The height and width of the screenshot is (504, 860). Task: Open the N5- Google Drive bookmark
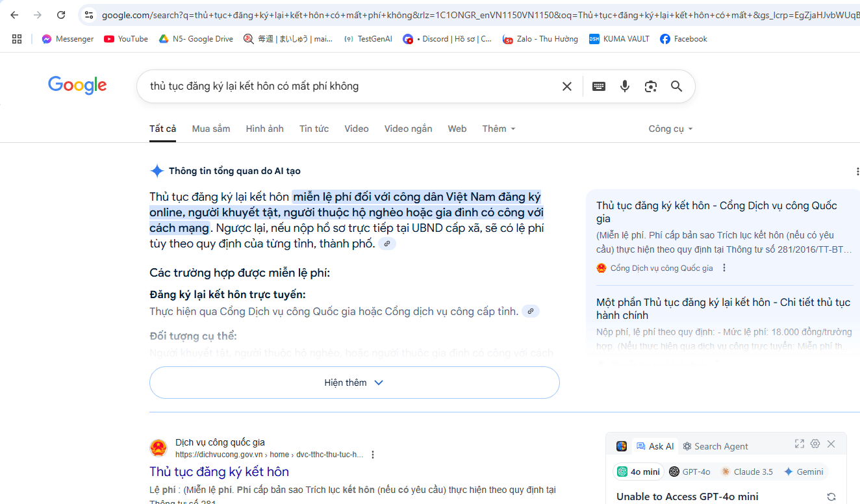(196, 39)
